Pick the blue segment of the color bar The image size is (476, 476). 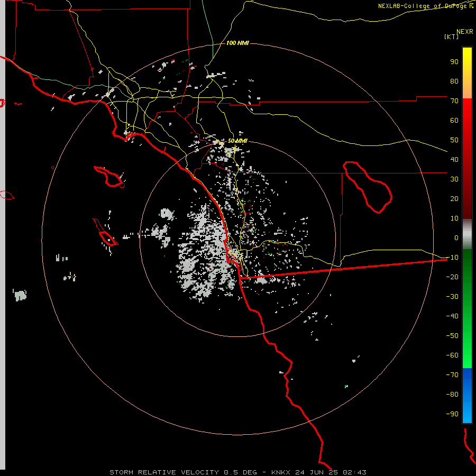[x=467, y=396]
